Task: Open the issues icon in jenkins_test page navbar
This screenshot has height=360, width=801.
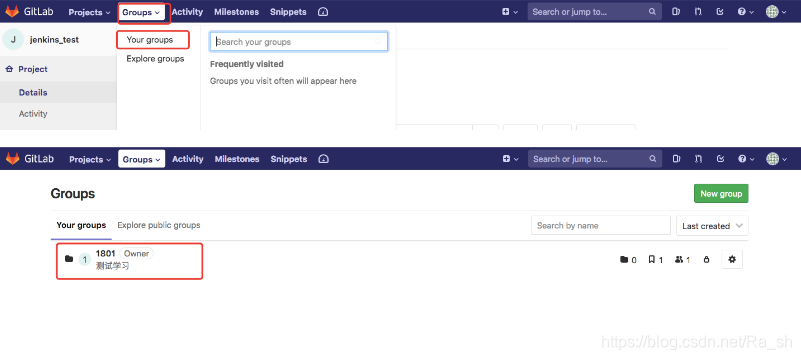Action: (676, 12)
